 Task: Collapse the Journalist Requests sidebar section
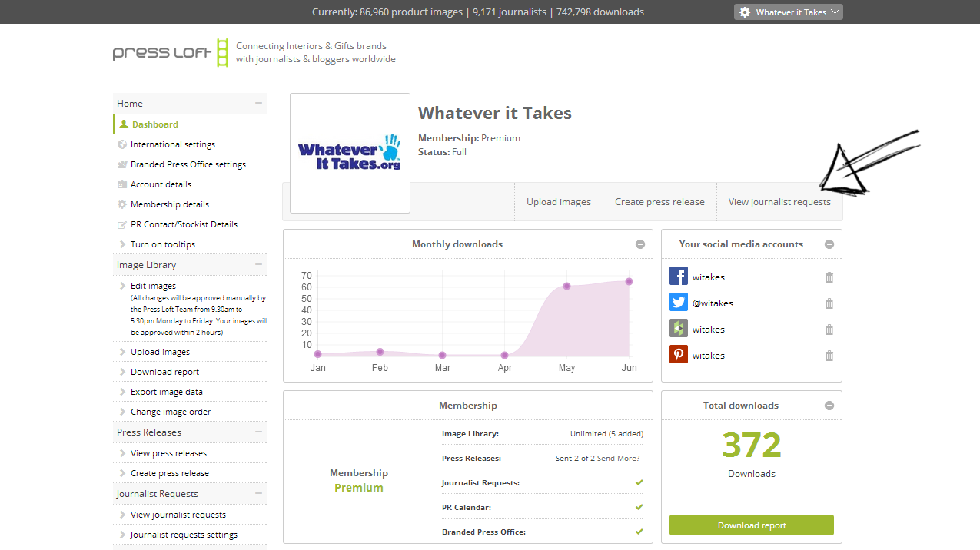259,493
